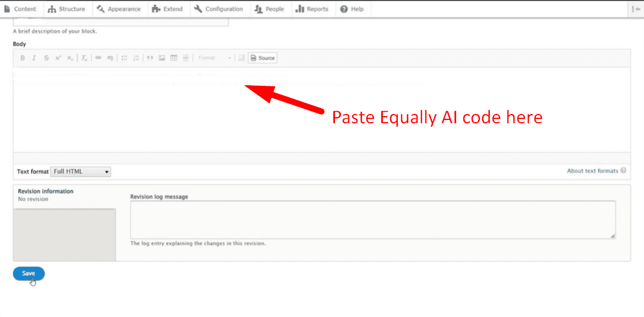Click the insert image icon
This screenshot has width=644, height=317.
click(x=162, y=58)
